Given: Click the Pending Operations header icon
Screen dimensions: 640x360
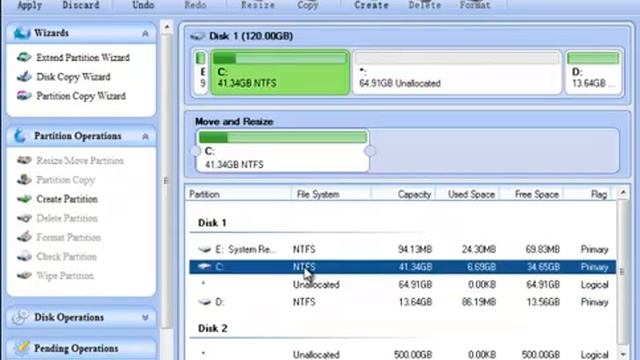Looking at the screenshot, I should [21, 348].
